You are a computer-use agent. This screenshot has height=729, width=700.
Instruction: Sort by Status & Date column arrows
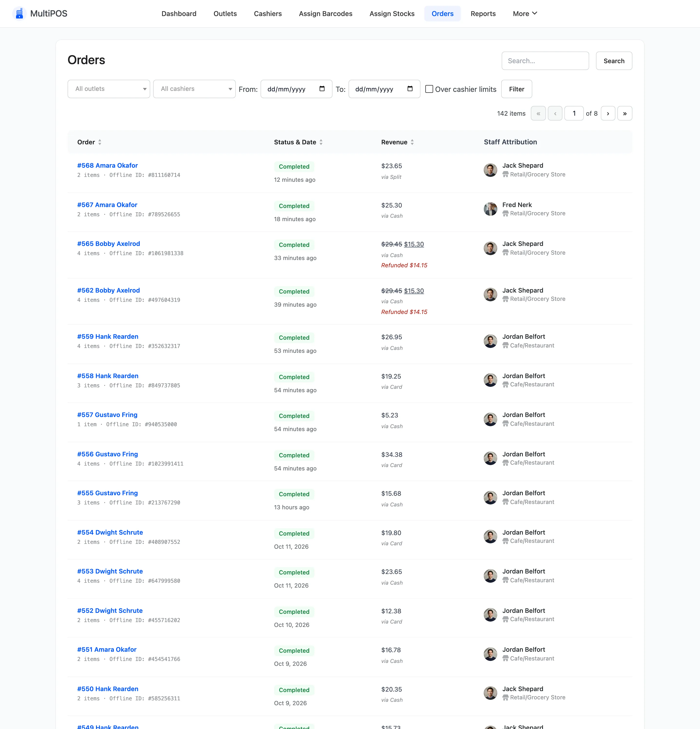click(x=321, y=142)
